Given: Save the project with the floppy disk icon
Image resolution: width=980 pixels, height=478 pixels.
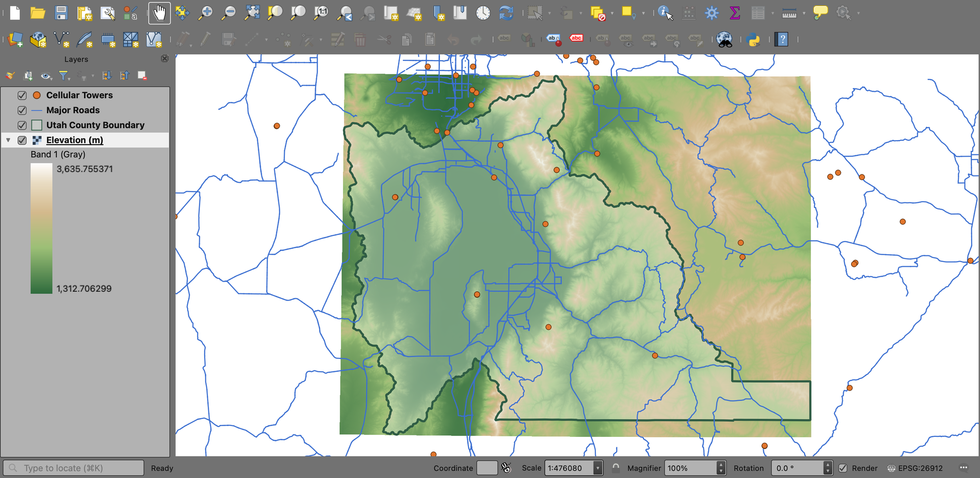Looking at the screenshot, I should [61, 13].
